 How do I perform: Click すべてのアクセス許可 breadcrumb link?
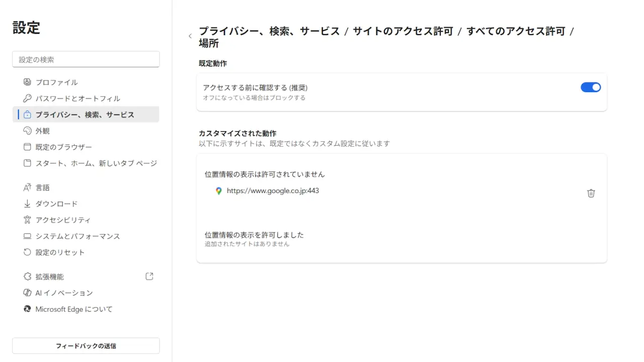516,31
